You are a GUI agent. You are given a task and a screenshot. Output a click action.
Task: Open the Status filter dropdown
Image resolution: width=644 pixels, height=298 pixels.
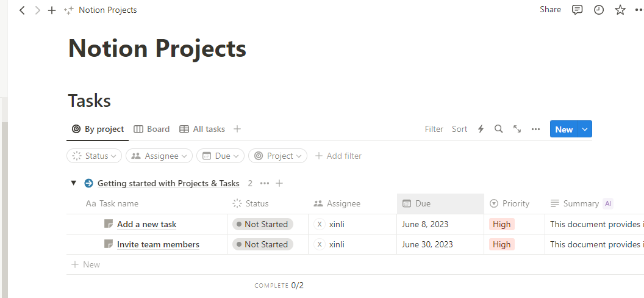tap(94, 156)
